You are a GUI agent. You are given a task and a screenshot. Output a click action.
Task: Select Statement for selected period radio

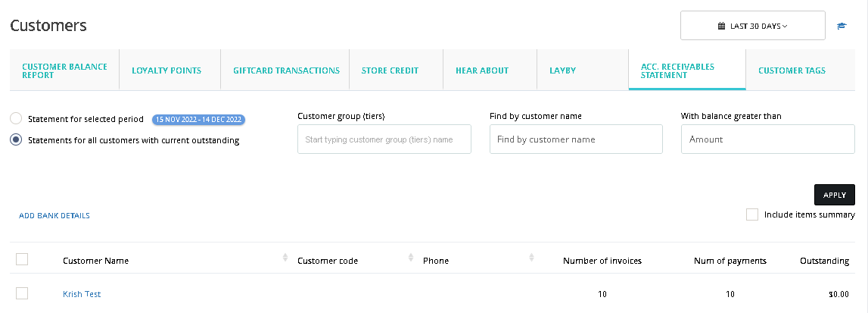16,118
